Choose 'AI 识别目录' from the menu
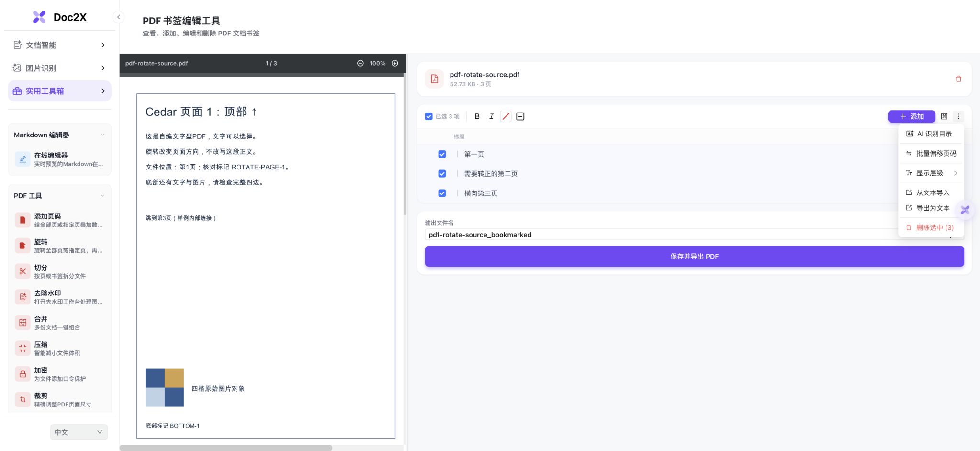This screenshot has height=451, width=980. click(x=931, y=134)
